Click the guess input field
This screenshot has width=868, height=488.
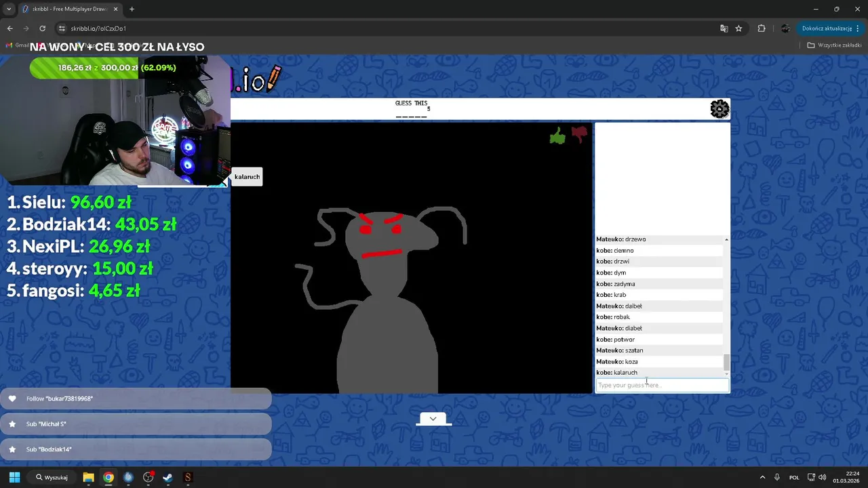[x=663, y=385]
